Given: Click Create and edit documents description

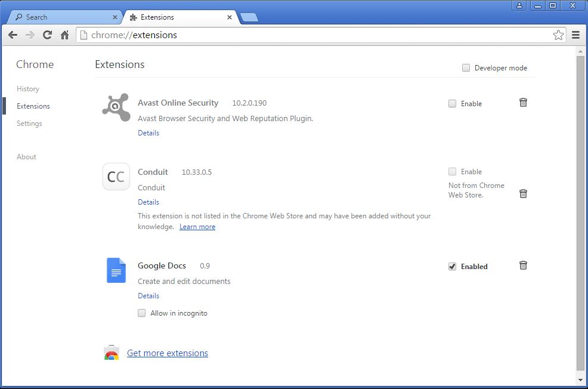Looking at the screenshot, I should [x=184, y=282].
